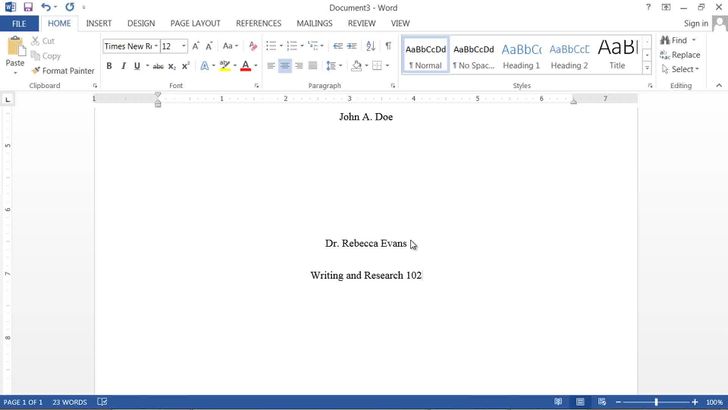Activate the Format Painter
This screenshot has height=410, width=728.
pos(63,71)
